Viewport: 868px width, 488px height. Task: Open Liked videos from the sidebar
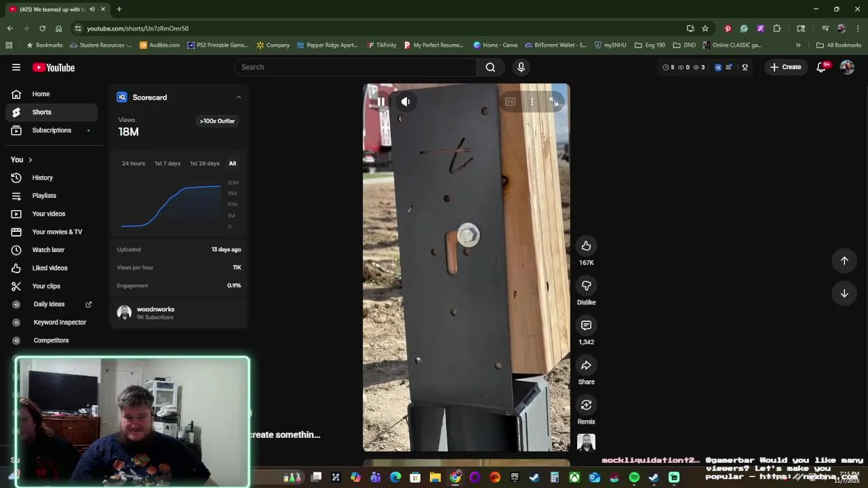[x=52, y=268]
